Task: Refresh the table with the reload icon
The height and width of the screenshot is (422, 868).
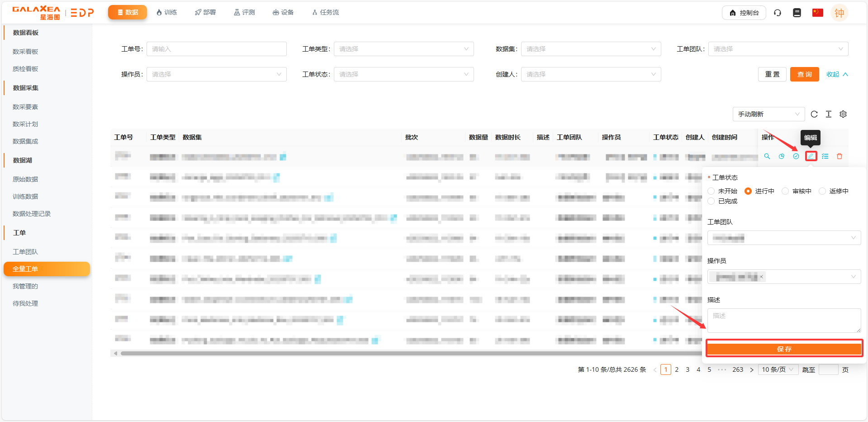Action: pyautogui.click(x=814, y=114)
